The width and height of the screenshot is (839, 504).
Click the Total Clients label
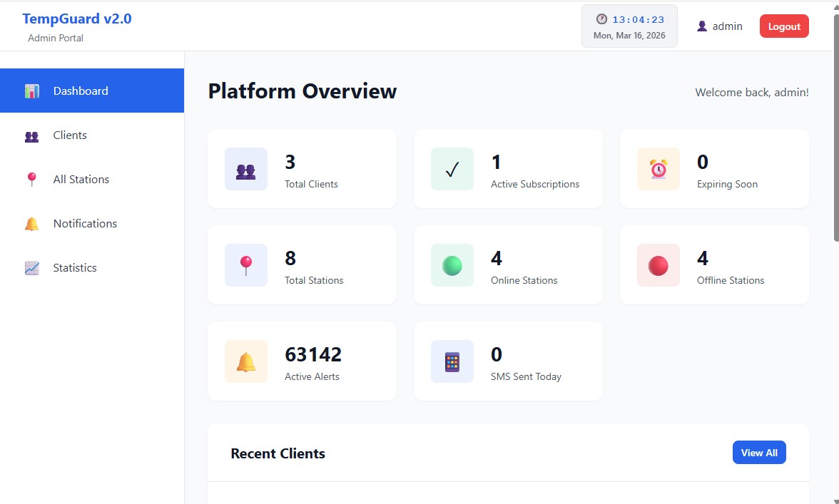(311, 184)
